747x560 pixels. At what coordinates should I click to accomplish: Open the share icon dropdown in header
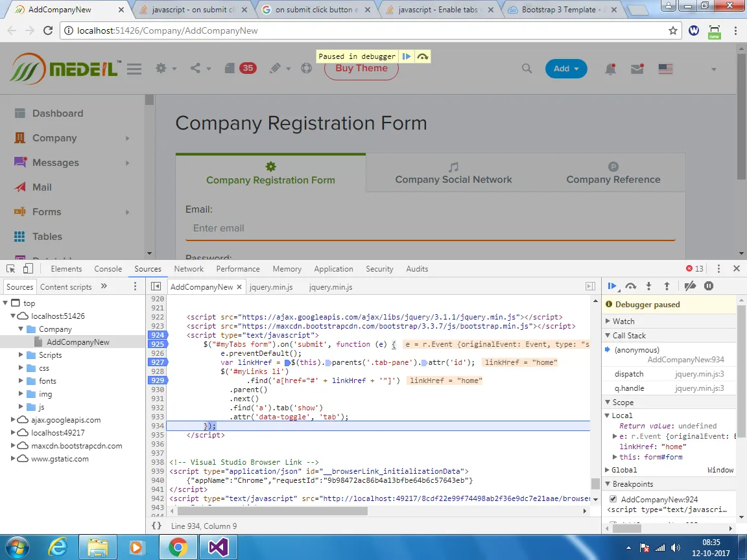tap(200, 69)
